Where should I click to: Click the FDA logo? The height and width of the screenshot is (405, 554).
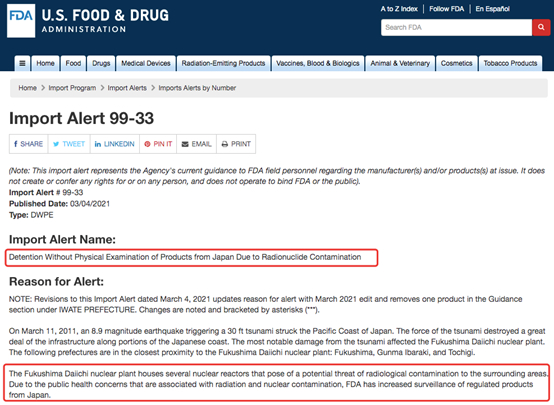21,21
